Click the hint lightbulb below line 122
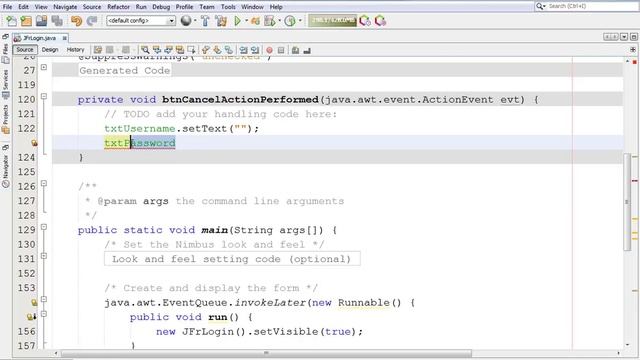The image size is (640, 360). tap(34, 143)
